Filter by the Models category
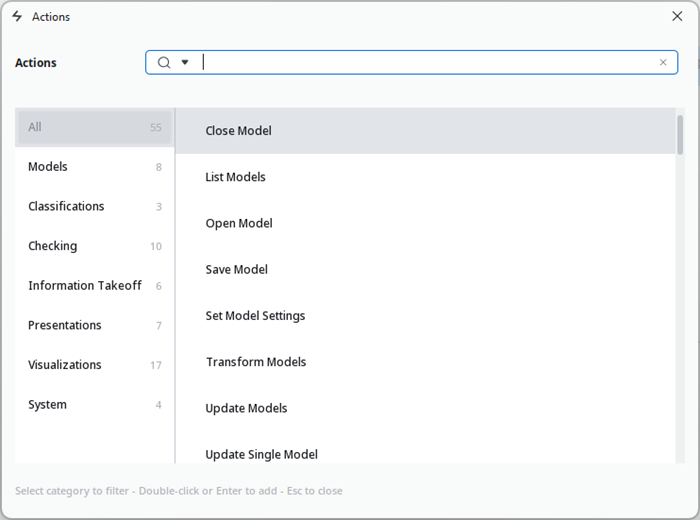This screenshot has height=520, width=700. tap(95, 167)
